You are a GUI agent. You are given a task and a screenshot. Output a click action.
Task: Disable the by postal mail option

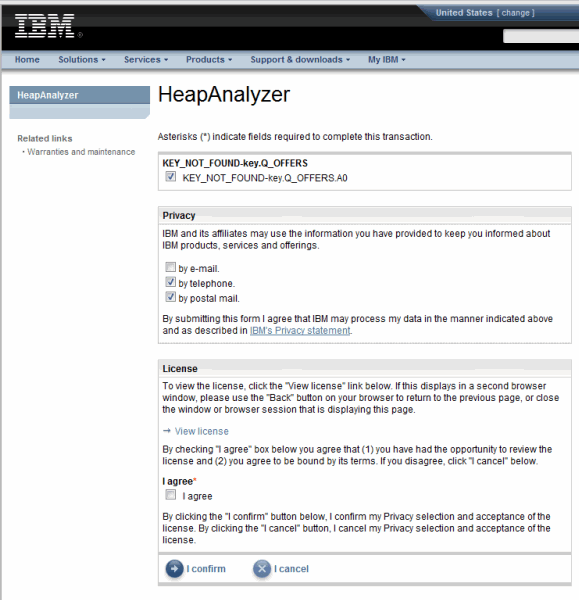171,297
